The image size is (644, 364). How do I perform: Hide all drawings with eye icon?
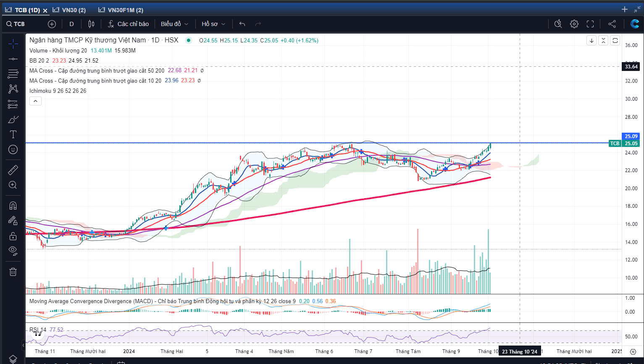coord(13,251)
